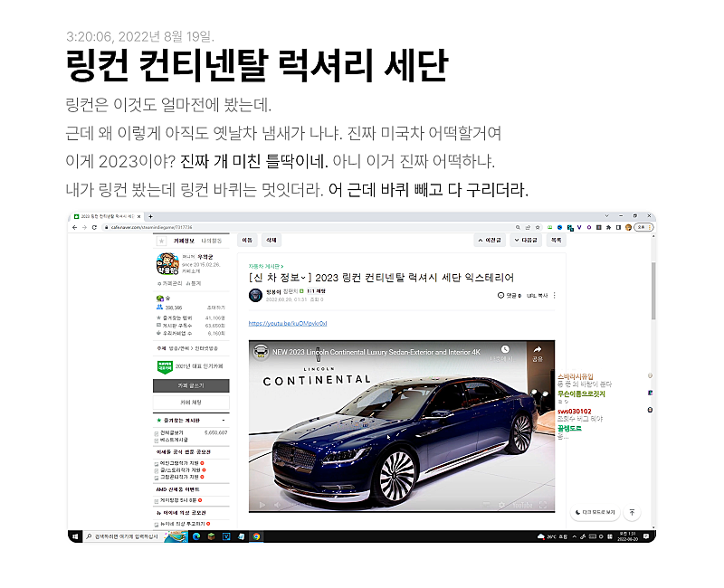724x588 pixels.
Task: Open the taskbar notification center icon
Action: tap(646, 536)
